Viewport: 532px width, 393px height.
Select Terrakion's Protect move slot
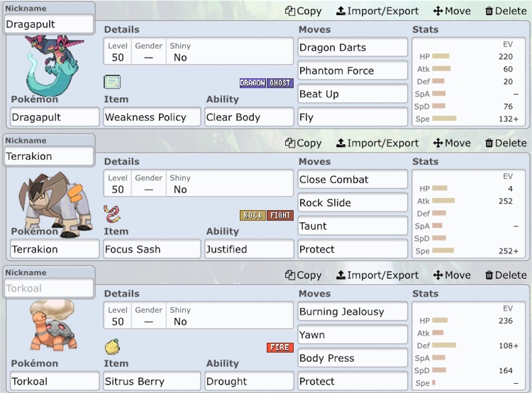pyautogui.click(x=353, y=249)
